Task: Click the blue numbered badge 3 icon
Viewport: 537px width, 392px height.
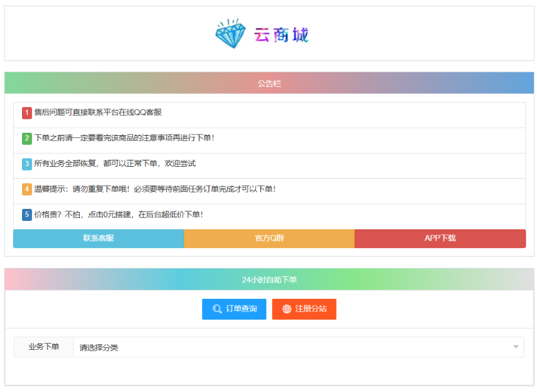Action: pos(26,163)
